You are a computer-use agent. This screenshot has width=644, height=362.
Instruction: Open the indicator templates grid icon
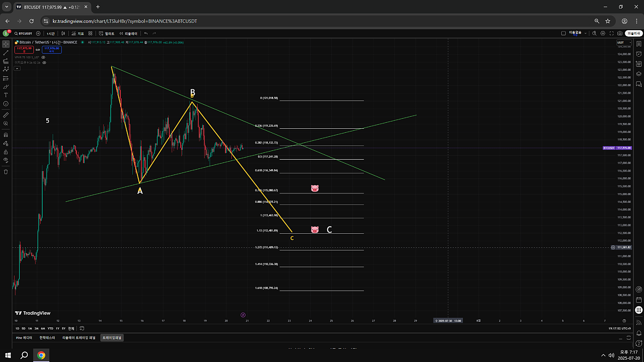click(x=91, y=33)
